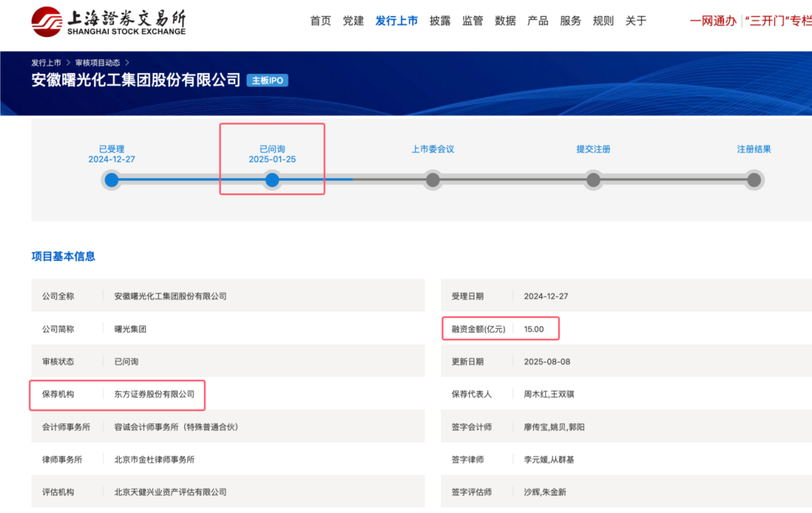
Task: Open the "三开门"专栏 link
Action: pyautogui.click(x=778, y=21)
